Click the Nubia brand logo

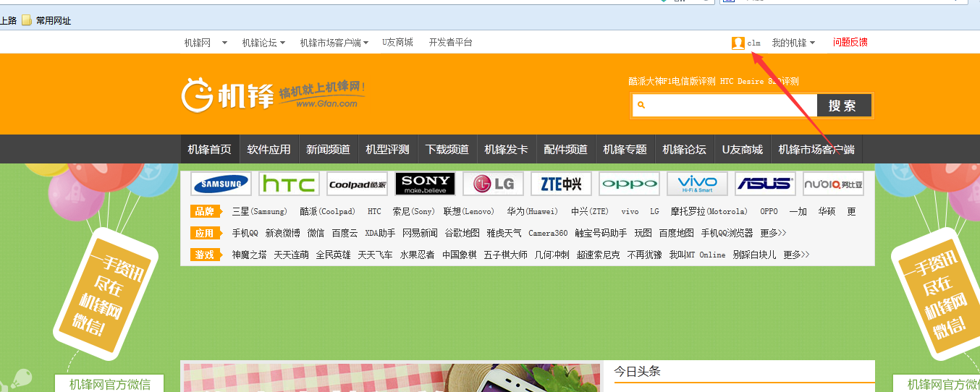click(x=833, y=184)
